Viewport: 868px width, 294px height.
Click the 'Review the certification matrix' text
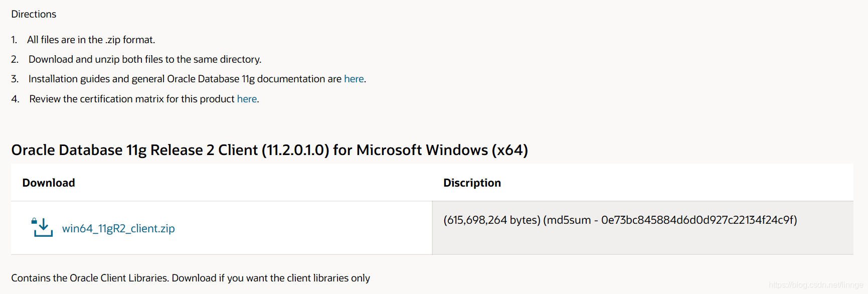(131, 99)
